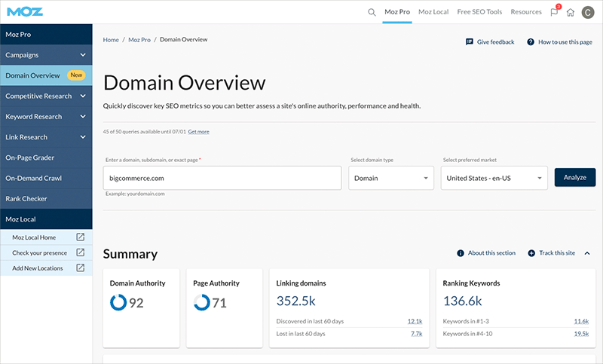The height and width of the screenshot is (364, 603).
Task: Click 136.6k ranking keywords value
Action: (462, 301)
